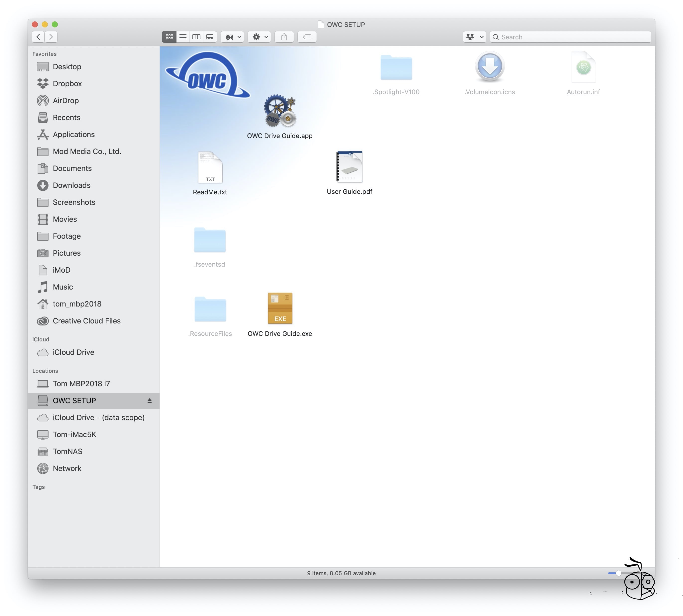The height and width of the screenshot is (616, 683).
Task: Click the Edit Tags toolbar button
Action: [307, 37]
